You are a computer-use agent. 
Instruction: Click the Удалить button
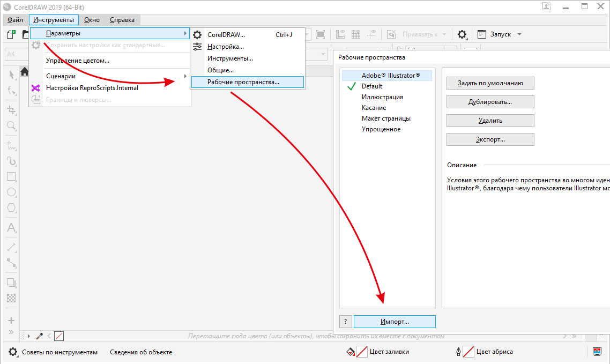click(490, 121)
